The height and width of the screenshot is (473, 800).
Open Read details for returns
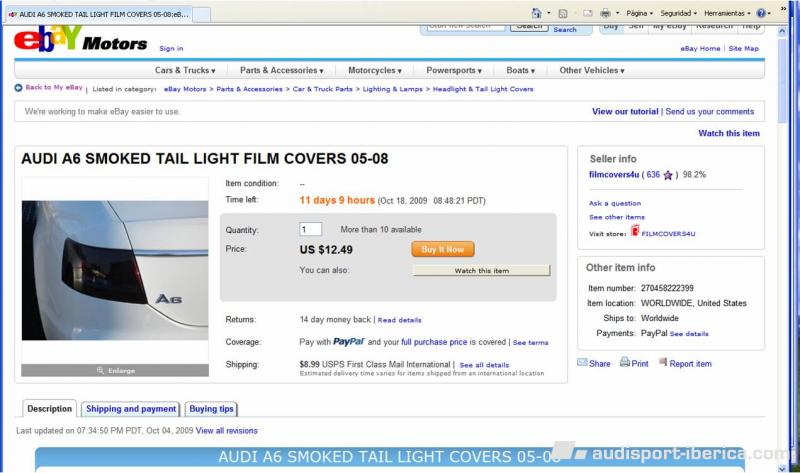(399, 320)
